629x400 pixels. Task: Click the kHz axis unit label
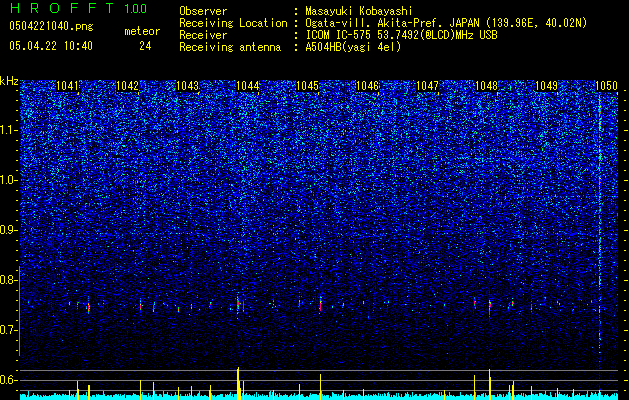(x=9, y=81)
